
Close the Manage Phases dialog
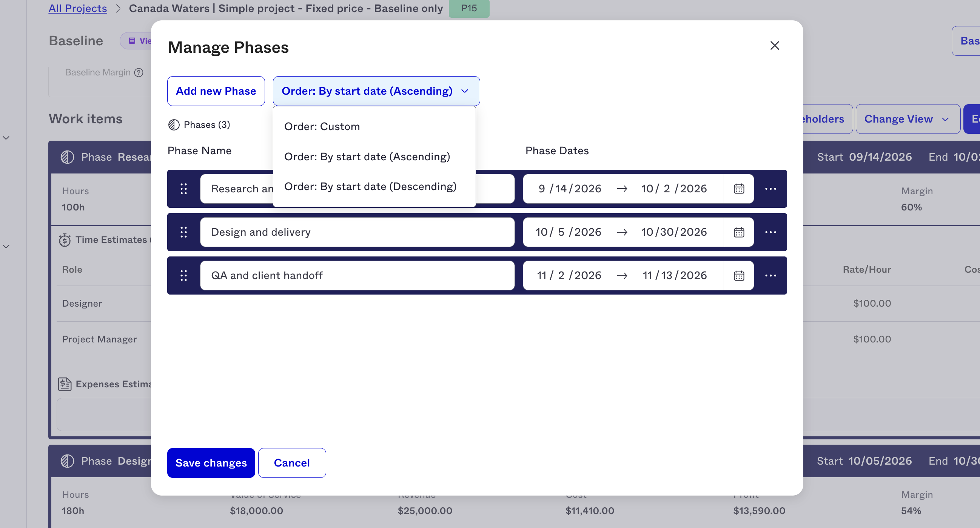click(775, 46)
